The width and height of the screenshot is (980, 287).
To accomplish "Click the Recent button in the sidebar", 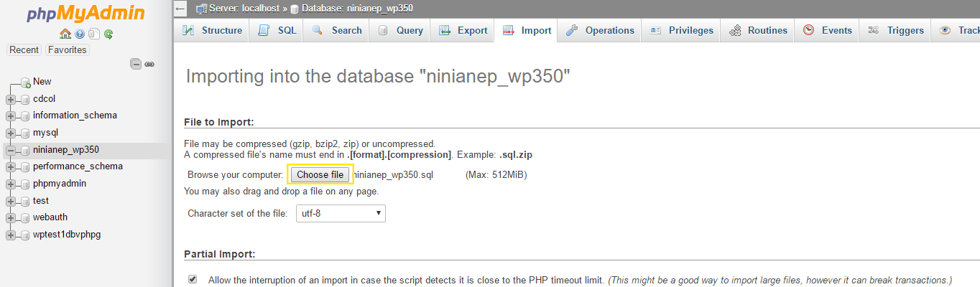I will [x=24, y=50].
